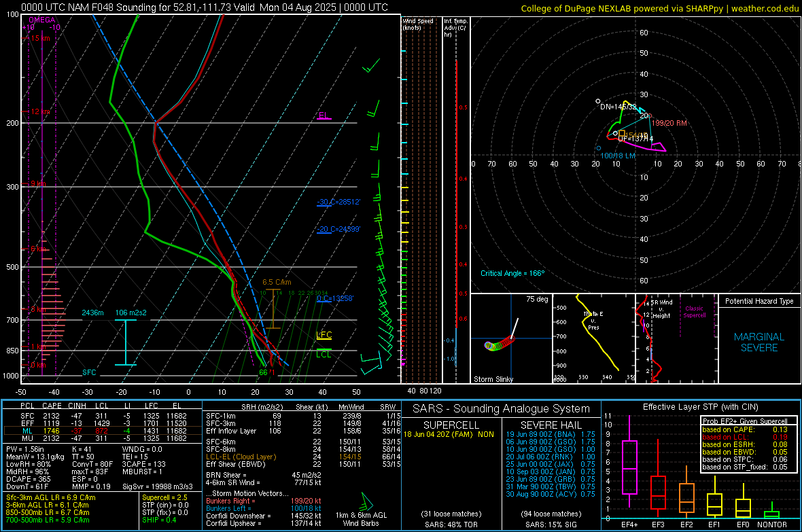The width and height of the screenshot is (802, 532).
Task: Click the 'Inf. Temp. Adv.' column header
Action: pos(455,28)
